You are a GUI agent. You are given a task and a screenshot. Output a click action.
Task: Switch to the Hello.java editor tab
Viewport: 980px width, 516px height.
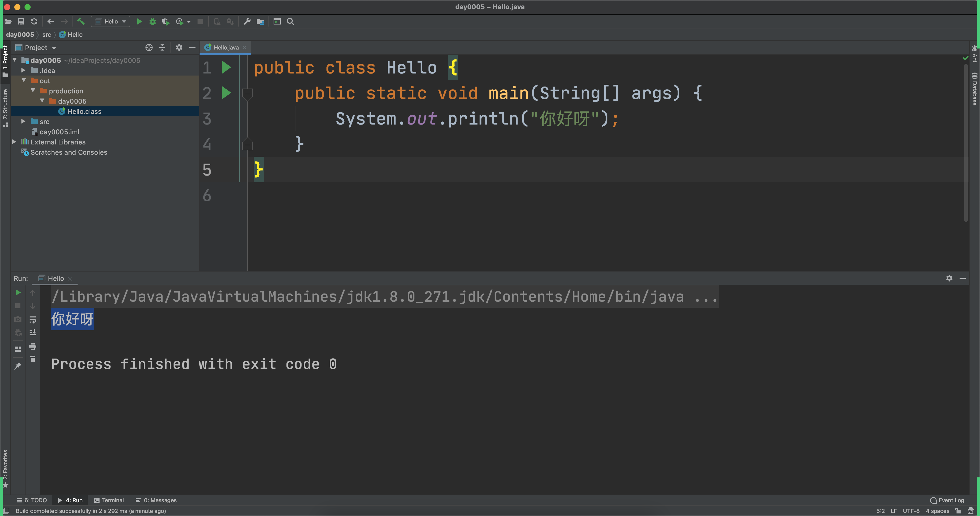226,47
